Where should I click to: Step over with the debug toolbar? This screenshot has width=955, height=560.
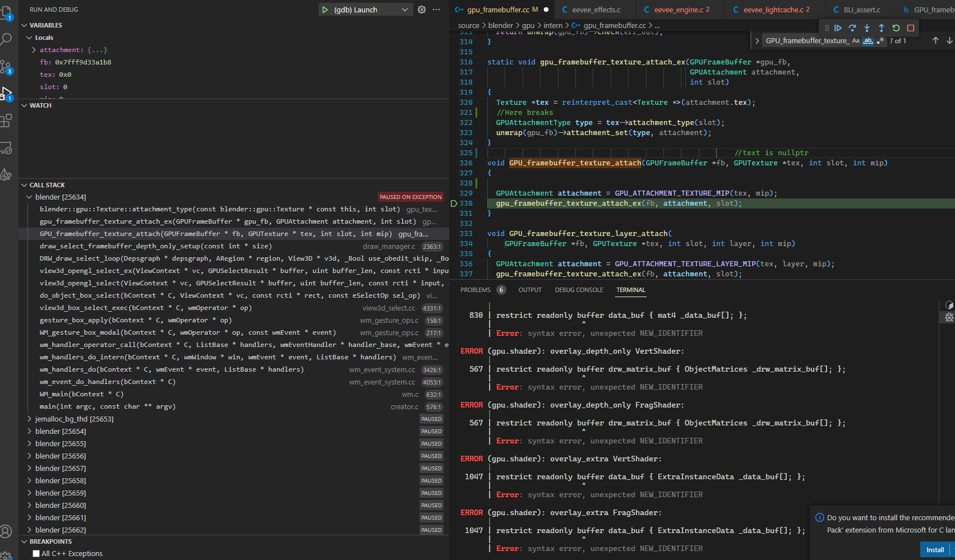tap(852, 28)
